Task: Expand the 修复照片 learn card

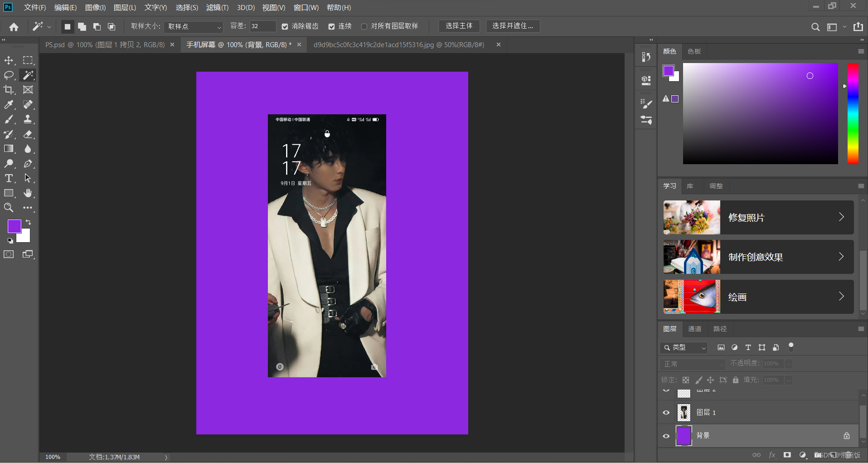Action: [x=758, y=218]
